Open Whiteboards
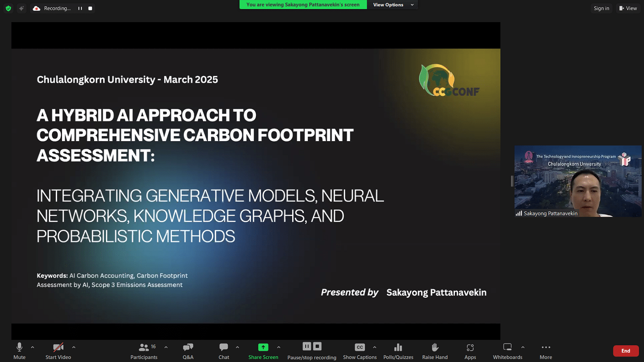644x362 pixels. [x=507, y=348]
